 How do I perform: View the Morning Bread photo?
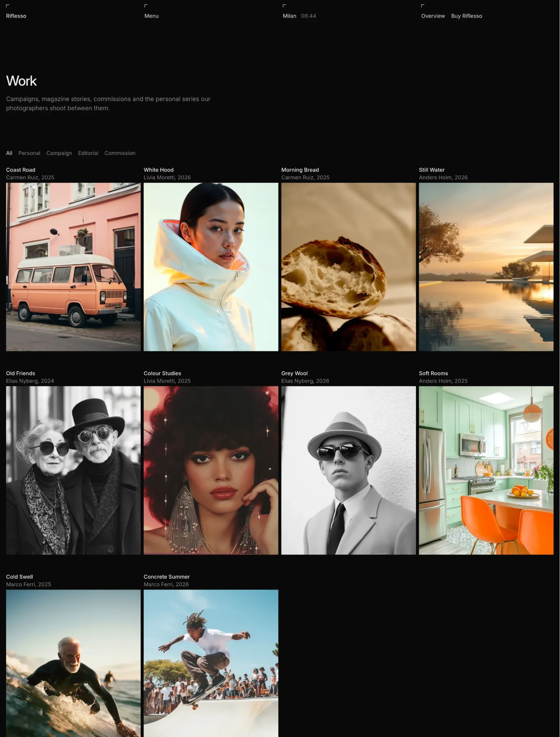pyautogui.click(x=349, y=267)
